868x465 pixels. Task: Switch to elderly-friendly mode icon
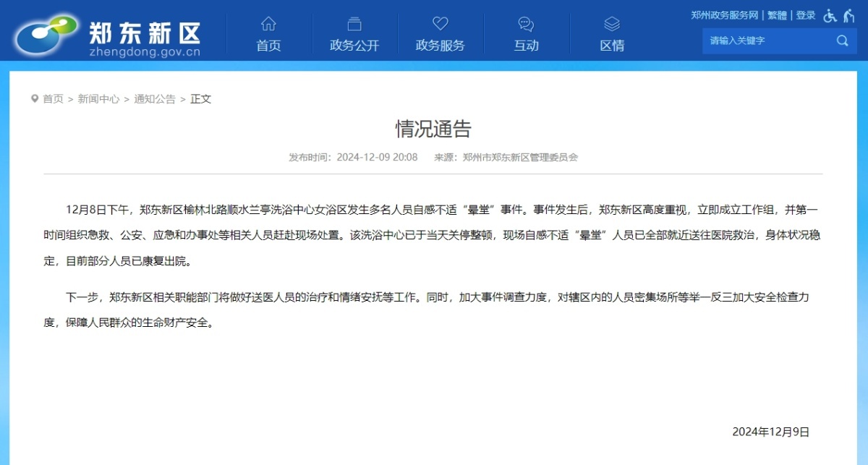click(848, 15)
